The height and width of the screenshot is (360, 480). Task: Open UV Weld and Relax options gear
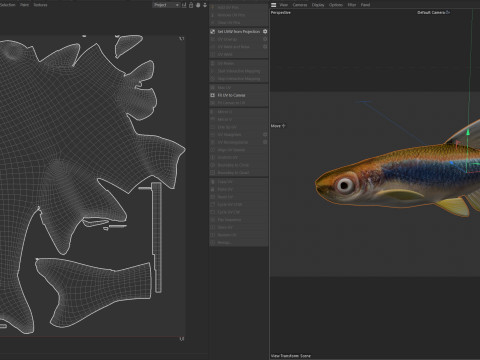tap(265, 47)
